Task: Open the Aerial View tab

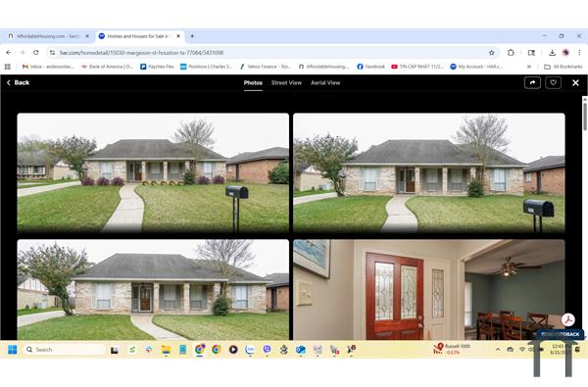Action: coord(325,83)
